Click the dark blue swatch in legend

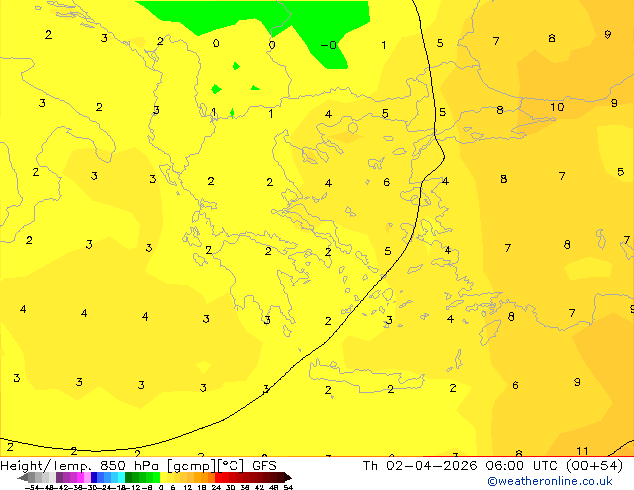(x=94, y=478)
